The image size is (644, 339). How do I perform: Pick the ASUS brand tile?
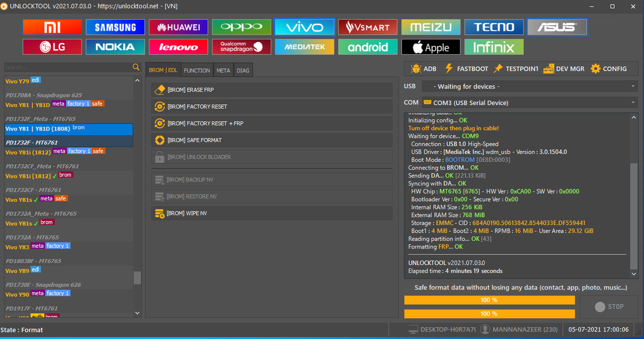(557, 27)
